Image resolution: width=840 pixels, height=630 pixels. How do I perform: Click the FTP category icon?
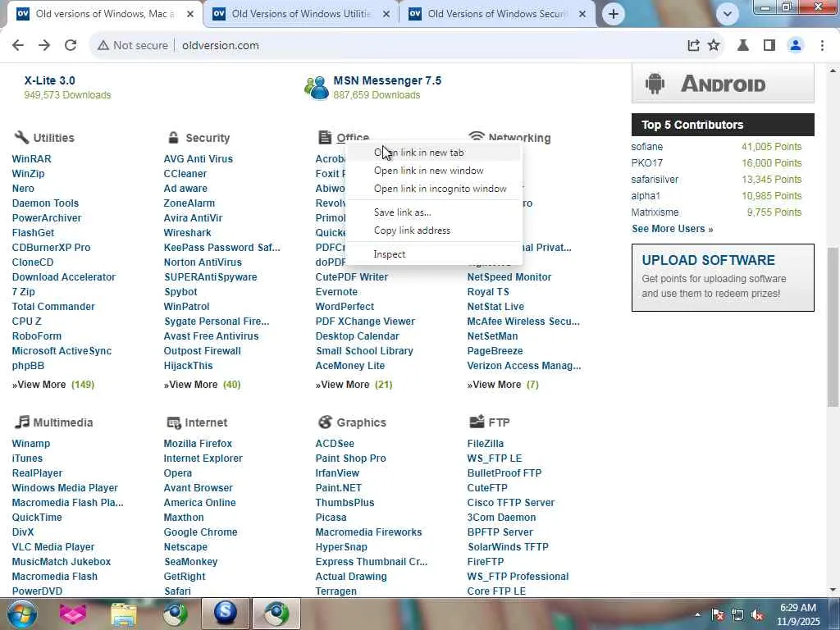(x=477, y=422)
